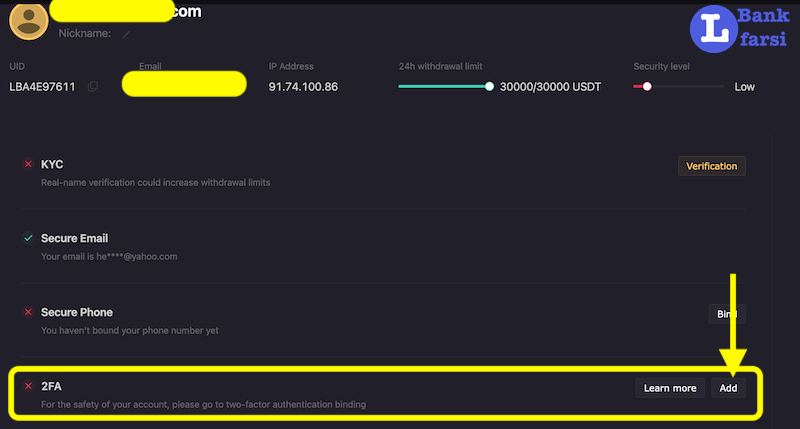The width and height of the screenshot is (800, 429).
Task: Copy the UID with the copy icon
Action: (93, 87)
